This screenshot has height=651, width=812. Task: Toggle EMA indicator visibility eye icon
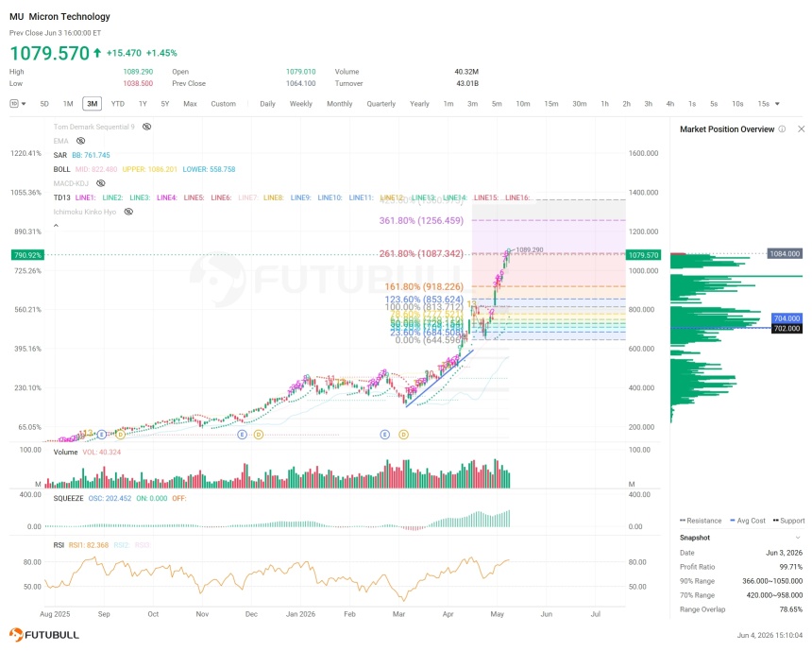(x=81, y=141)
